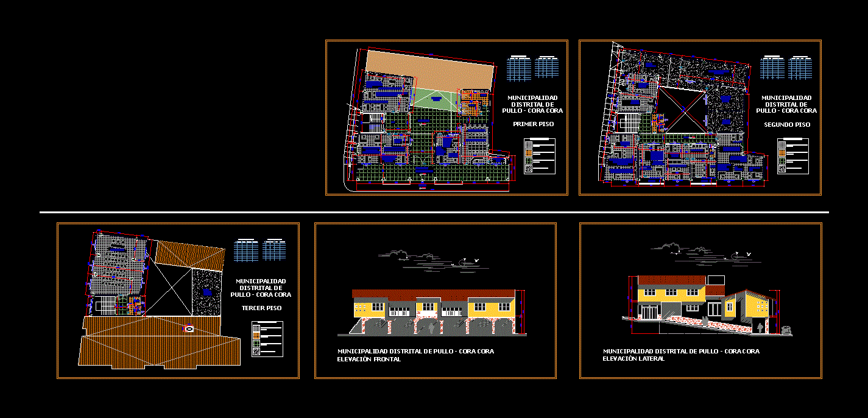The height and width of the screenshot is (418, 868).
Task: Click the parked car in lateral elevation
Action: click(786, 330)
